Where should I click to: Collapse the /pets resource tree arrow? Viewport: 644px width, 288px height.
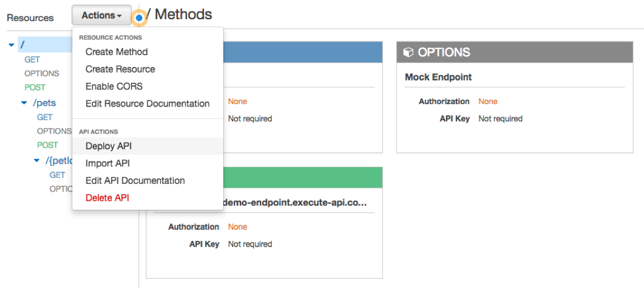24,103
